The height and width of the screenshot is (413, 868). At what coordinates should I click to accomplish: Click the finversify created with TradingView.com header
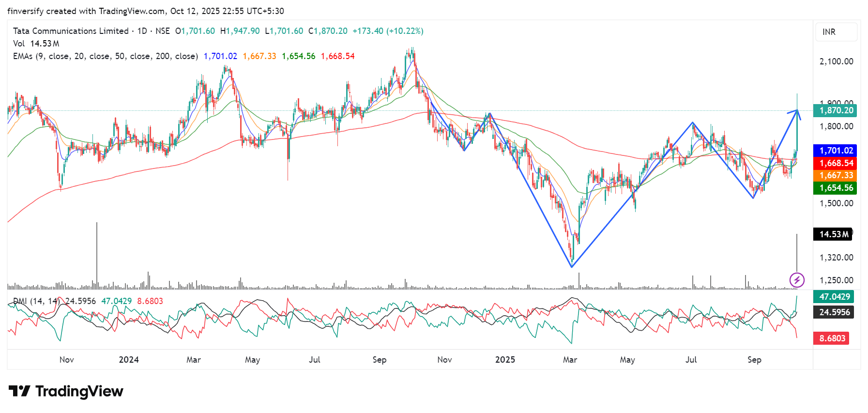point(146,11)
